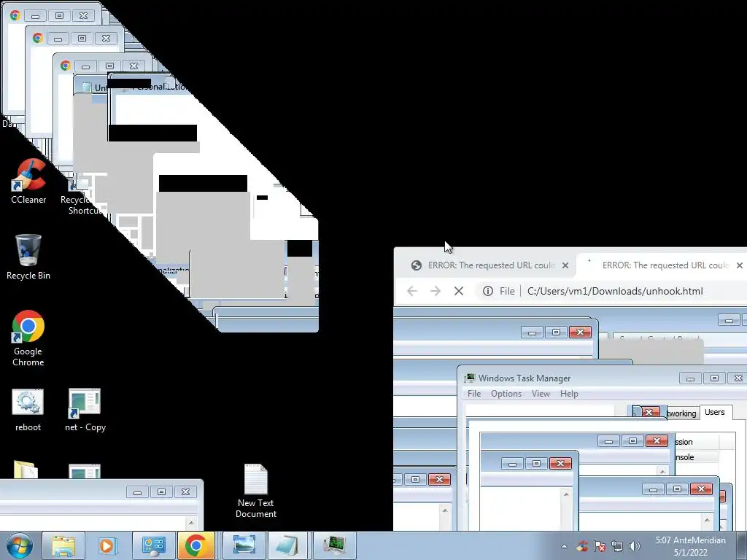Open the Action Center flag icon
Screen dimensions: 747x560
(x=600, y=546)
